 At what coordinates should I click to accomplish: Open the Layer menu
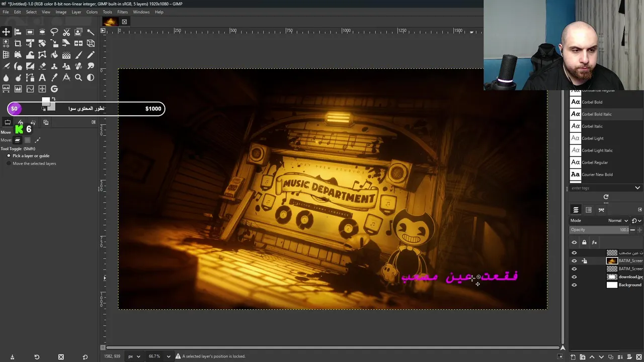click(x=76, y=12)
